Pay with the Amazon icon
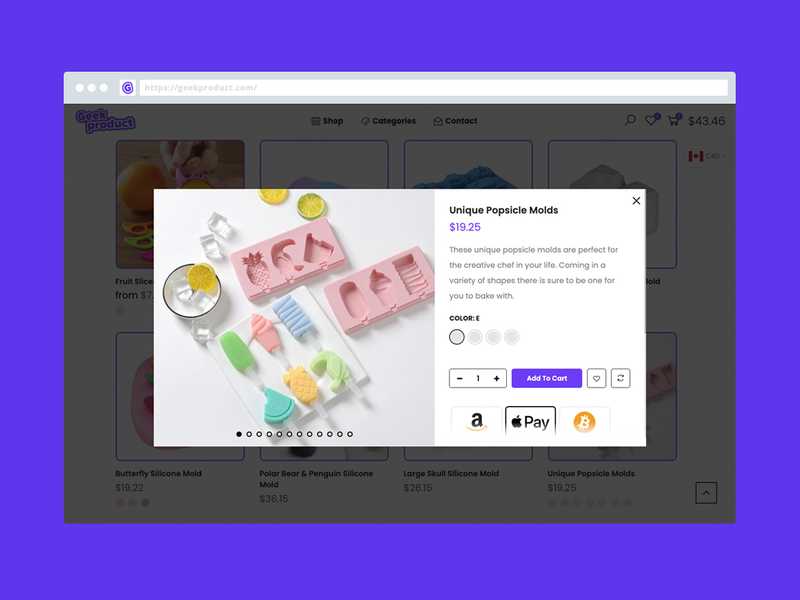 (x=477, y=421)
